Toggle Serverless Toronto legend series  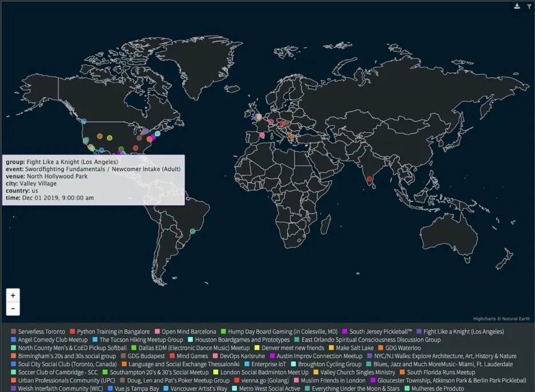pos(41,331)
